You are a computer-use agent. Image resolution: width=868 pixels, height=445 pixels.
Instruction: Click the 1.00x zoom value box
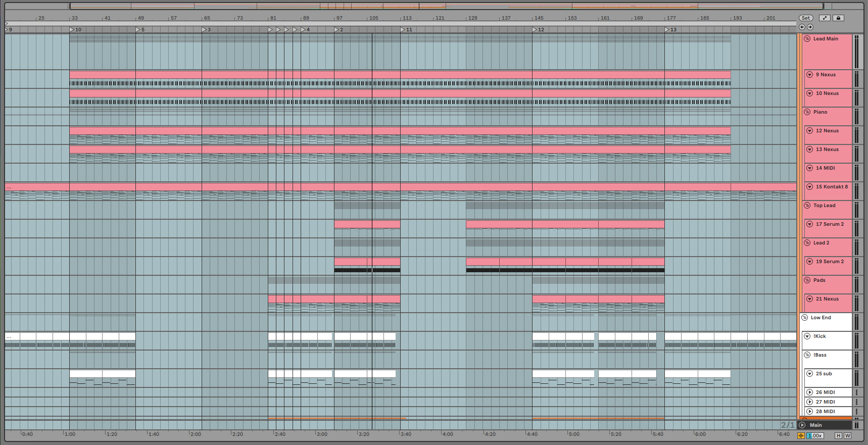(x=815, y=436)
